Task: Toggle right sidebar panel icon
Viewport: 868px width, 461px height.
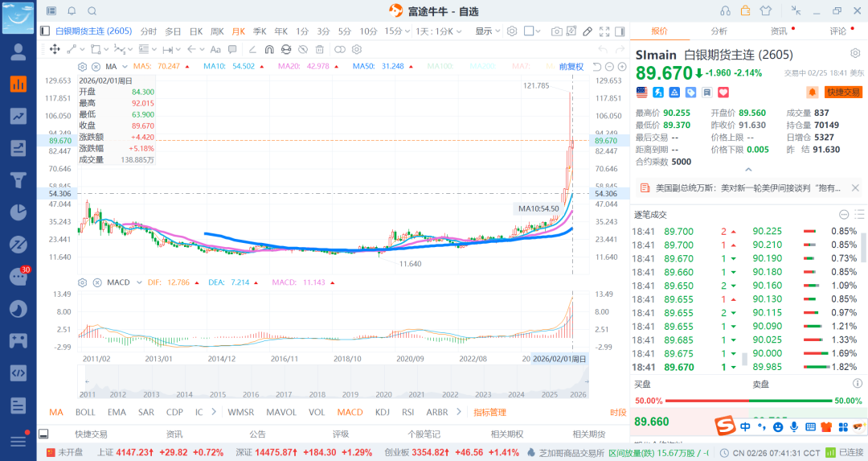Action: (620, 31)
